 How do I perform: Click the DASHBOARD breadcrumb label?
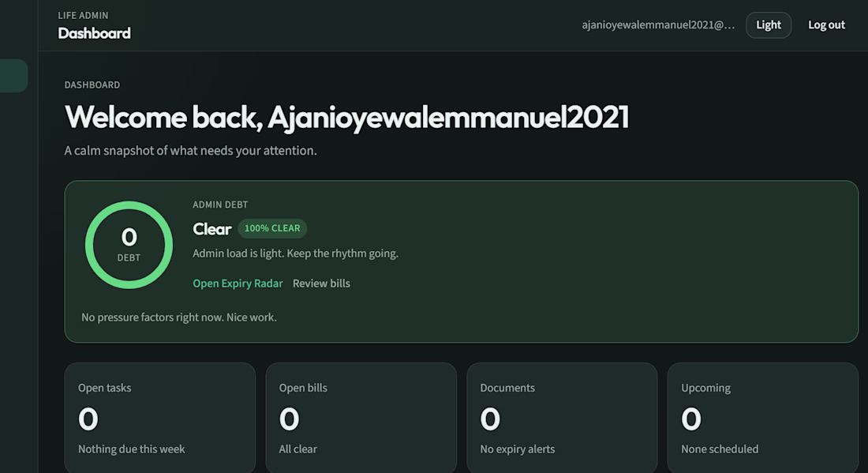click(x=92, y=84)
